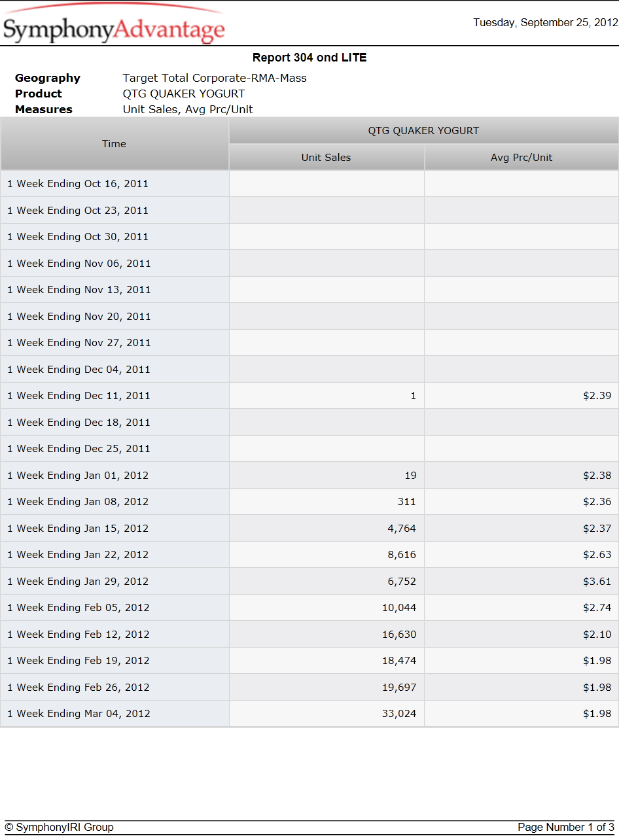Click the Report 304 ond LITE title
Image resolution: width=619 pixels, height=840 pixels.
(309, 58)
